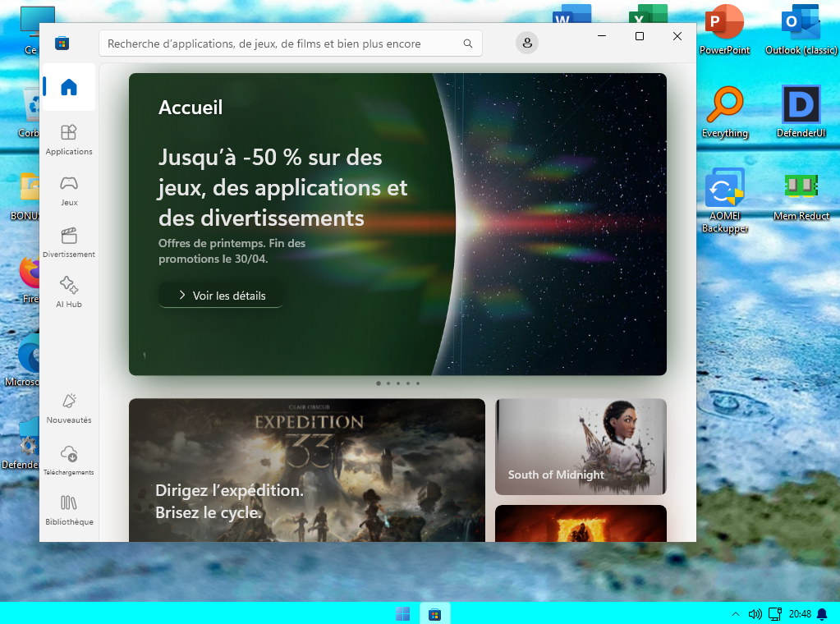This screenshot has height=624, width=840.
Task: Open Nouveautés in the sidebar
Action: click(x=69, y=409)
